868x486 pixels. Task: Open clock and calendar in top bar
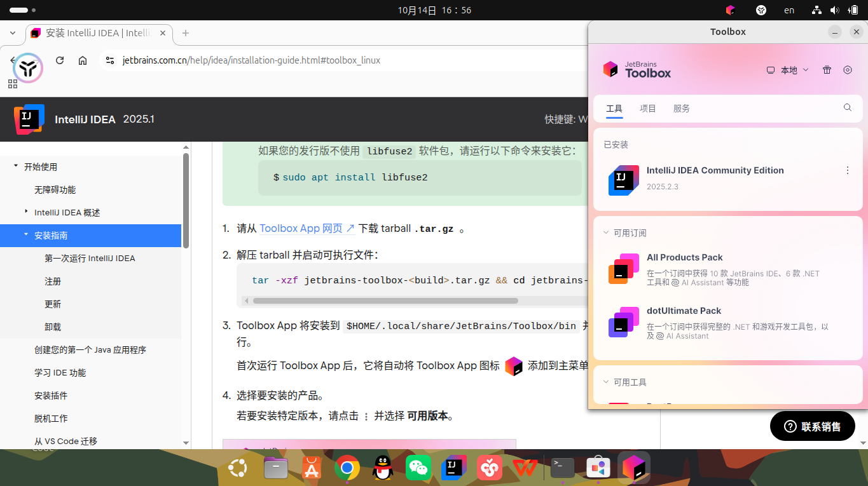[x=434, y=10]
